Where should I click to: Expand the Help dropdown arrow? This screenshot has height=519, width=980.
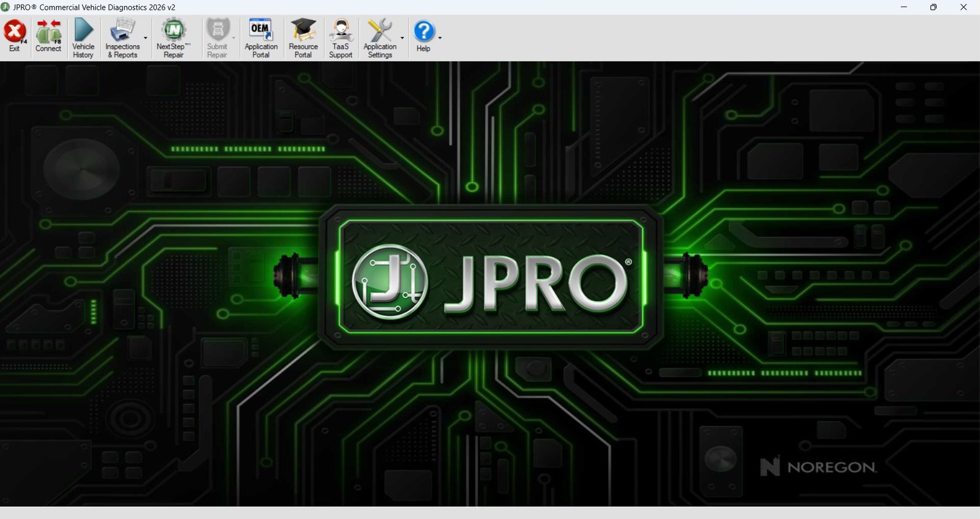click(440, 38)
